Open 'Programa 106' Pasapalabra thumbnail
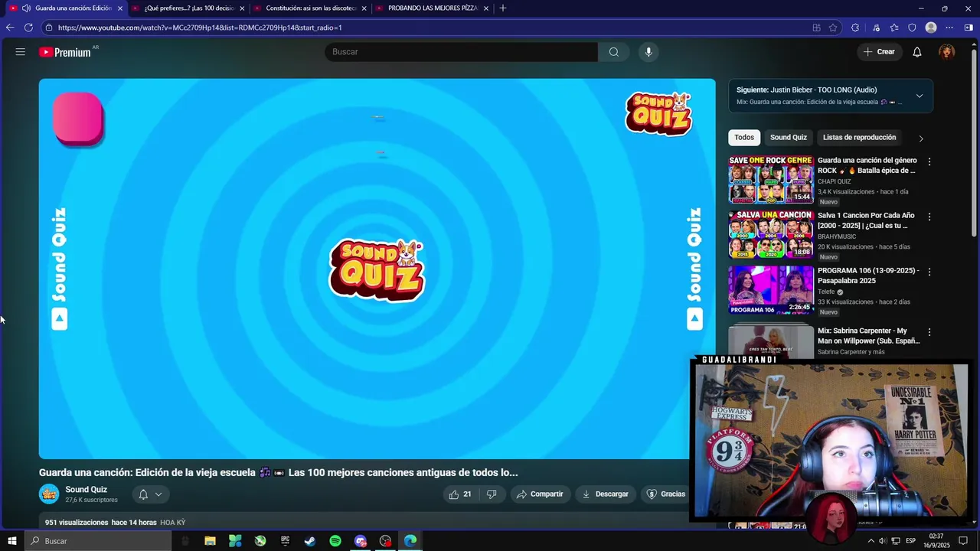This screenshot has height=551, width=980. 770,290
